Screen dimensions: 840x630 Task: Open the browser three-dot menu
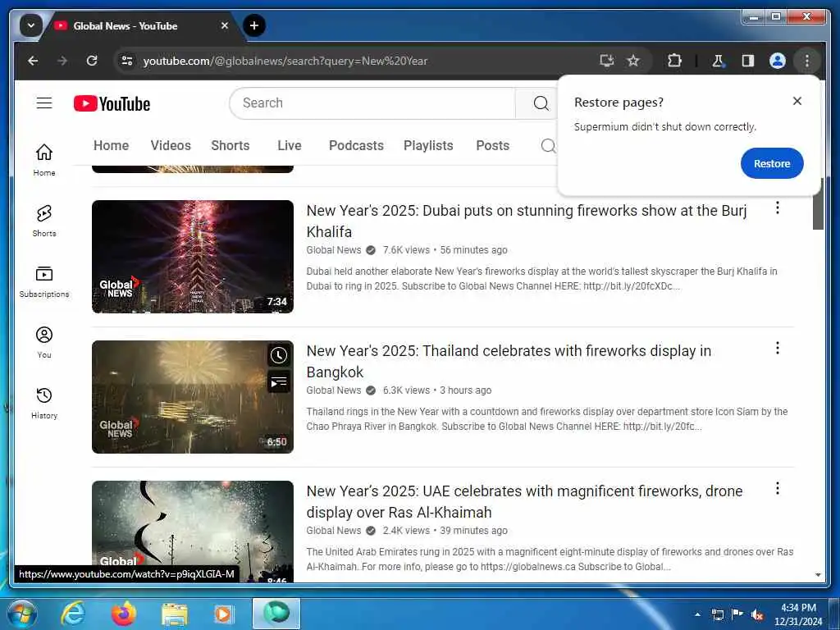[x=807, y=61]
